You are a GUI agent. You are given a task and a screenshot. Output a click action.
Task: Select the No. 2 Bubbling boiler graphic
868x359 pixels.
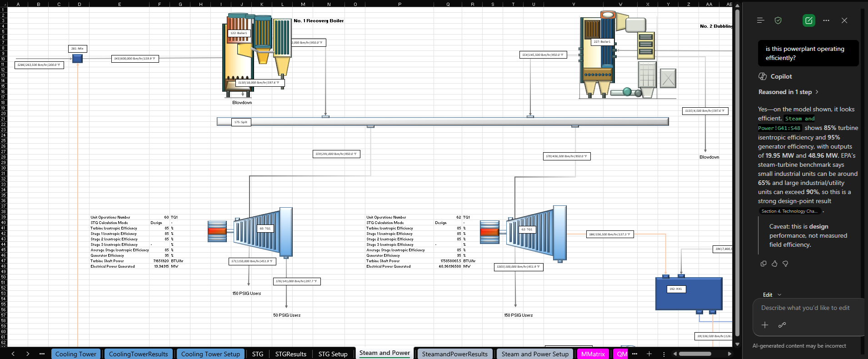[627, 55]
